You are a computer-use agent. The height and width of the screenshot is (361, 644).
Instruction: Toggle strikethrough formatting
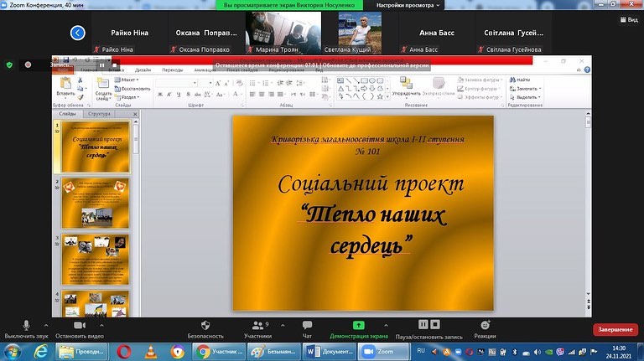point(198,95)
